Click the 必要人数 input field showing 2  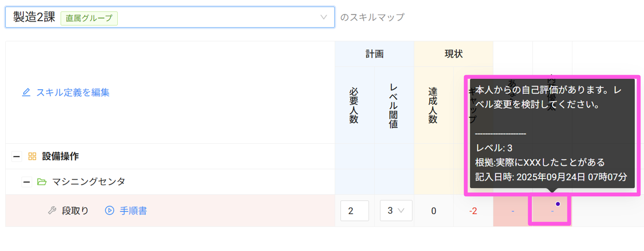[354, 211]
